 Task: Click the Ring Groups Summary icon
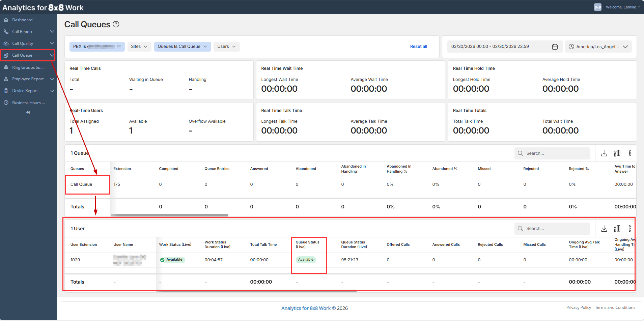(x=6, y=67)
